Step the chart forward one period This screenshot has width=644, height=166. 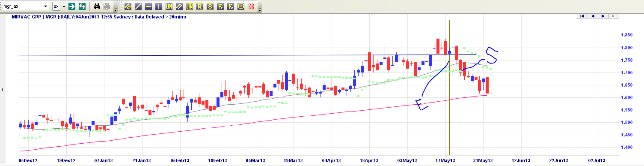[x=603, y=16]
